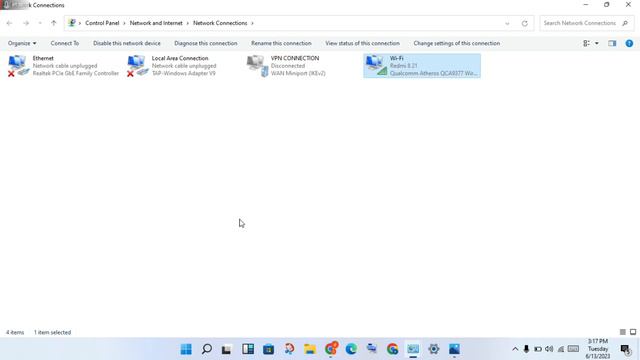Open the network icon in system tray

(x=561, y=349)
